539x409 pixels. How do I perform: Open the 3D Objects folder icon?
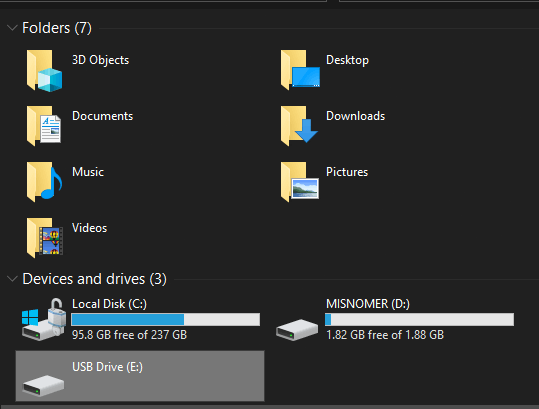[44, 71]
